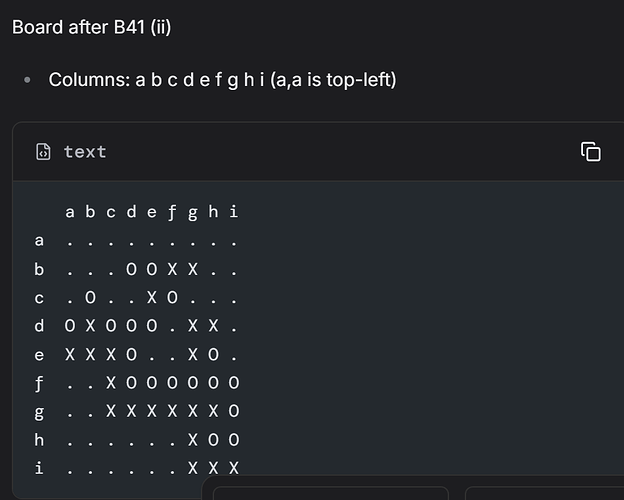Click row label 'a' on the board's left edge
This screenshot has height=500, width=624.
40,241
